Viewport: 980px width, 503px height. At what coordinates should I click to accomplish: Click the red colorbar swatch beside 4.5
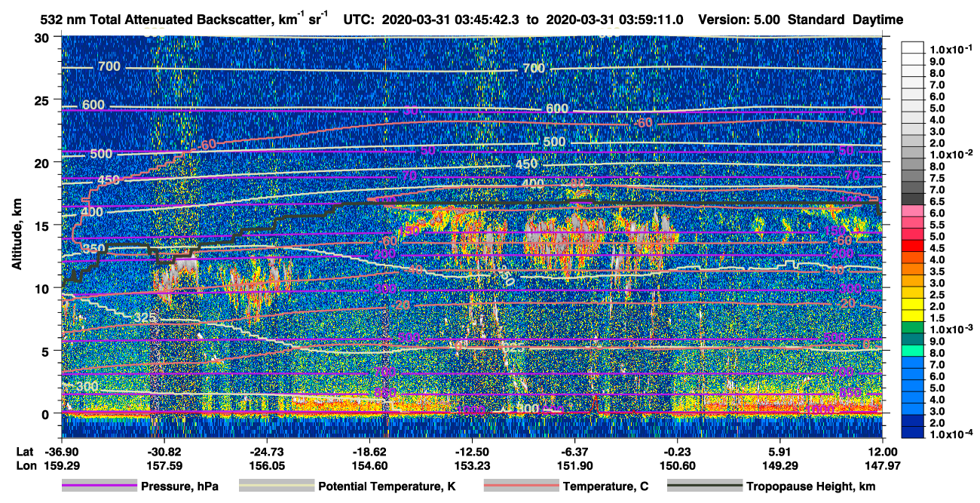[x=913, y=247]
